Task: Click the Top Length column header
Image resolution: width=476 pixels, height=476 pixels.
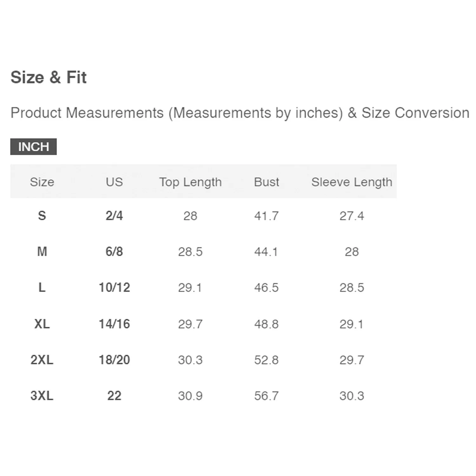Action: click(190, 182)
